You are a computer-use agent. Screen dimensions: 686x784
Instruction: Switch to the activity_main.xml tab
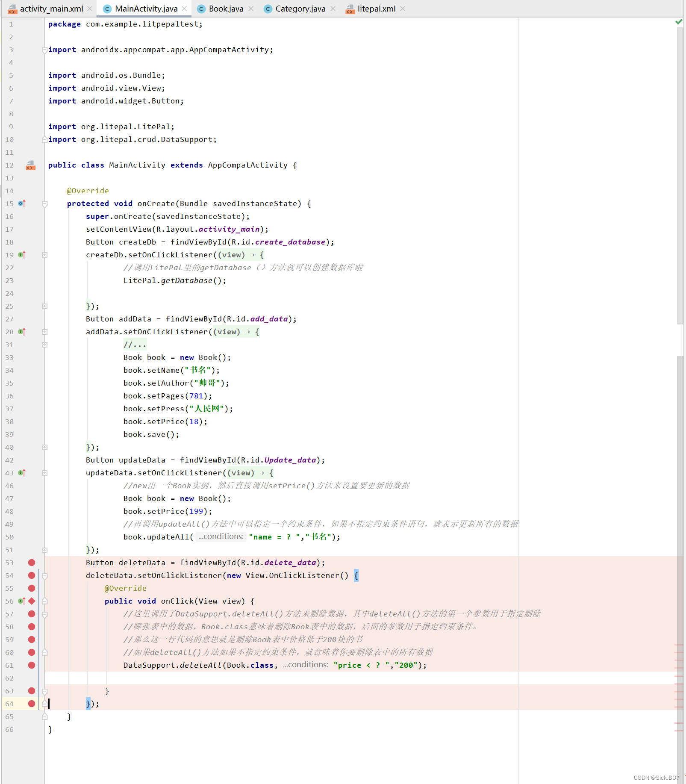coord(51,9)
